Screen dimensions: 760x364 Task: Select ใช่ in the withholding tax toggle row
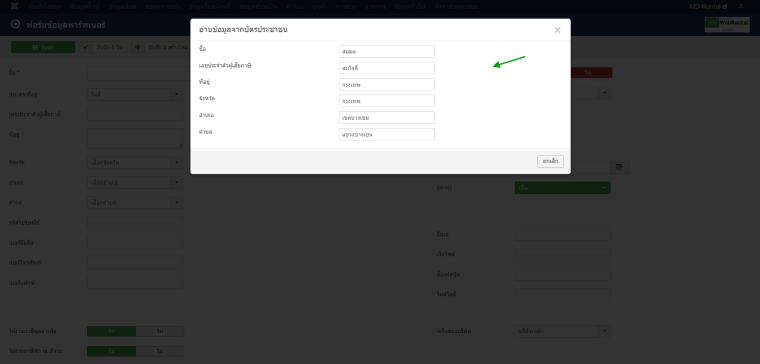(x=111, y=351)
